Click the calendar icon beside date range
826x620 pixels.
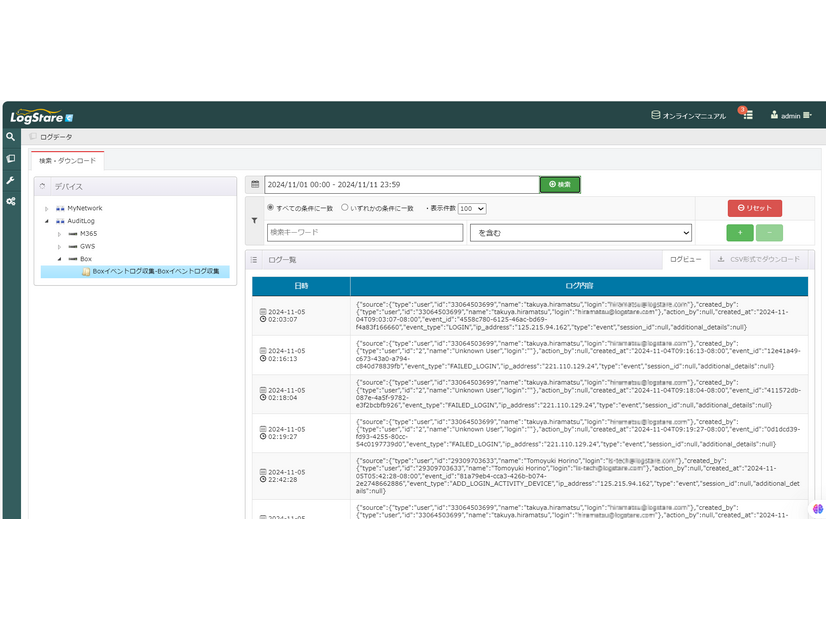click(x=255, y=185)
